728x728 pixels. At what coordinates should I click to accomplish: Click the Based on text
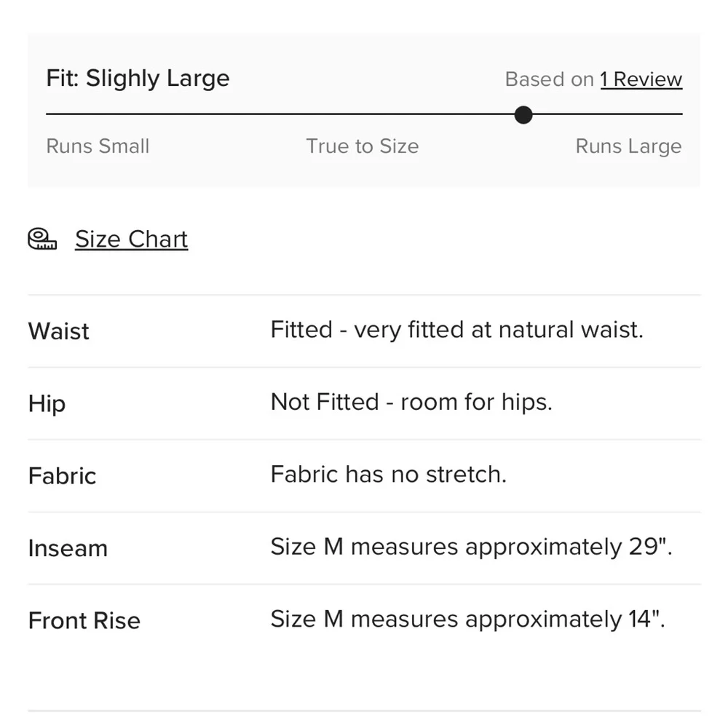coord(550,79)
